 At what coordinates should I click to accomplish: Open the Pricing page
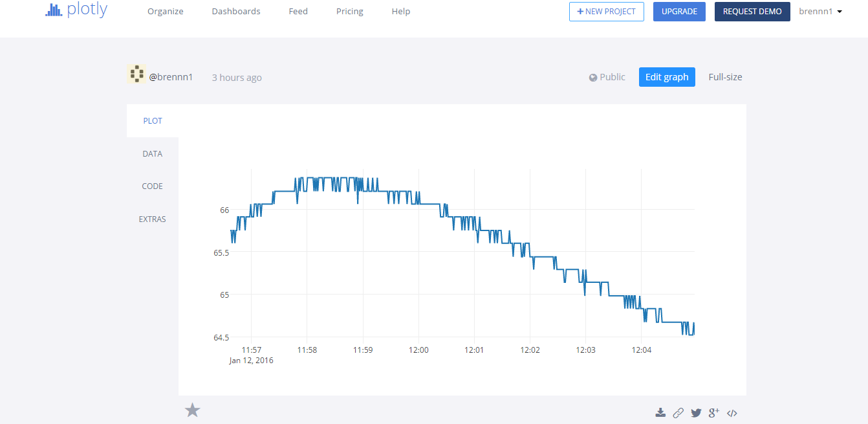(349, 11)
